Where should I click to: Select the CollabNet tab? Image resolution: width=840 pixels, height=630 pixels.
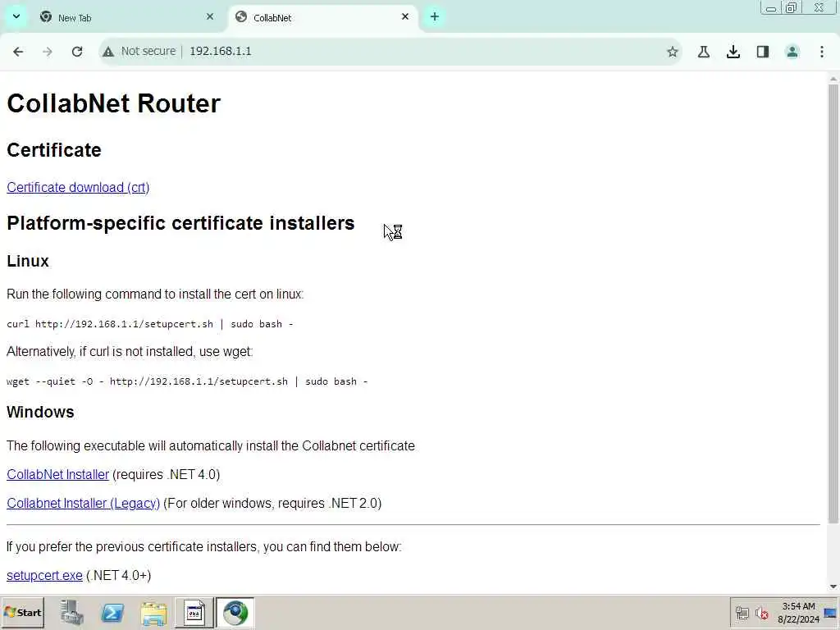[x=322, y=18]
